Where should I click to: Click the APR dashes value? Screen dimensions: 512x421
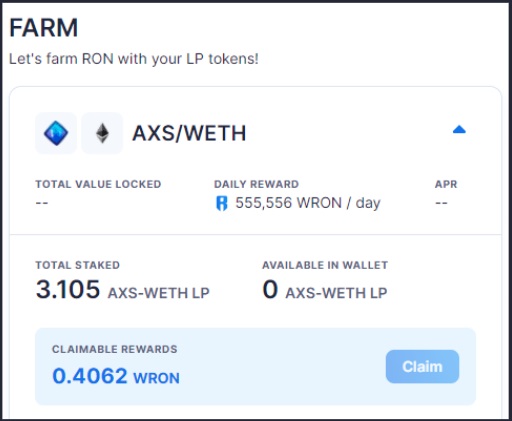[x=441, y=203]
